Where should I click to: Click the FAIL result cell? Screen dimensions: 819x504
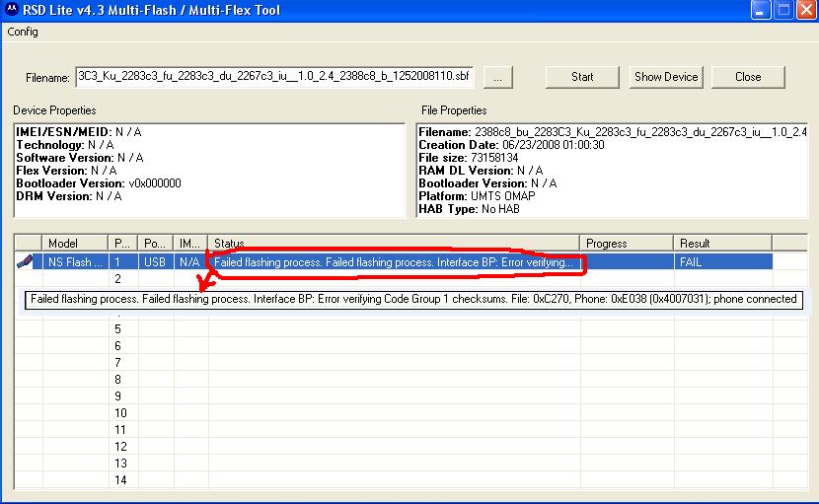point(722,262)
